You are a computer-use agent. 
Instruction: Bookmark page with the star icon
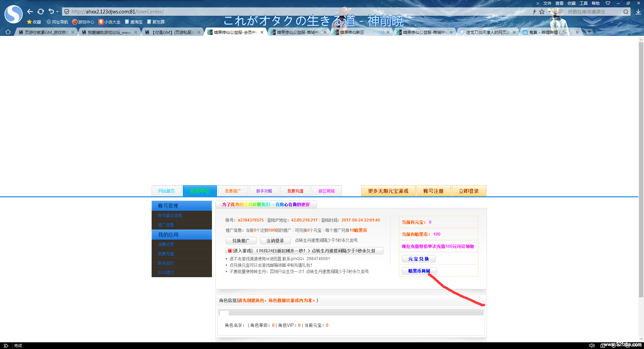(542, 12)
